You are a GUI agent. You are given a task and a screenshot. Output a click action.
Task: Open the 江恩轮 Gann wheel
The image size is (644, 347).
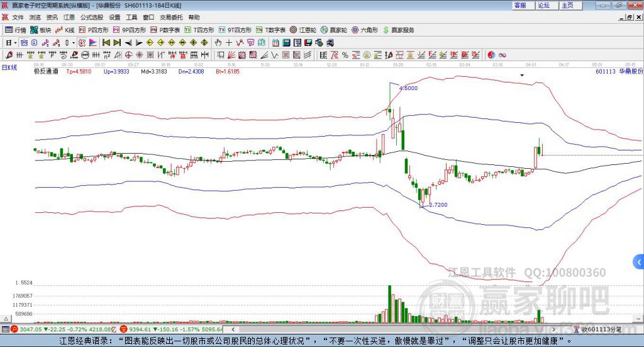(x=303, y=30)
